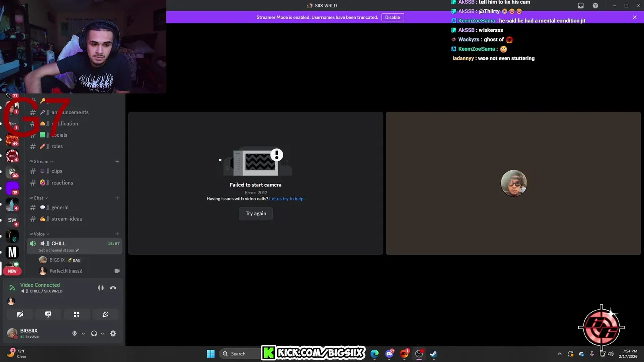644x362 pixels.
Task: Open headphone output options arrow
Action: [102, 333]
